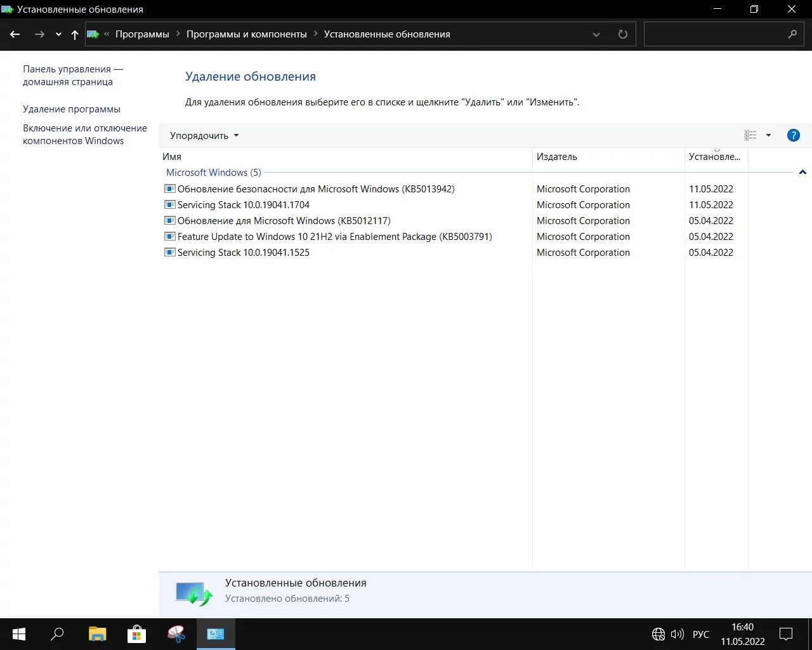The height and width of the screenshot is (650, 812).
Task: Open the clock and calendar flyout
Action: coord(743,634)
